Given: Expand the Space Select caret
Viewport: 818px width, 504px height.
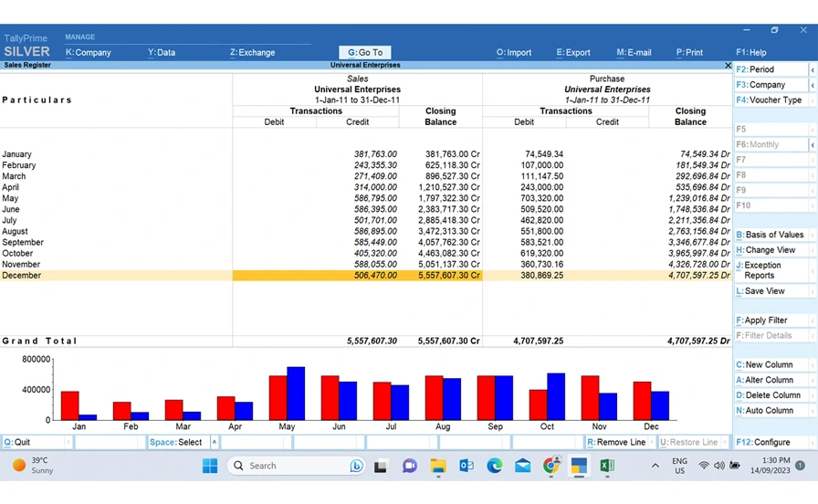Looking at the screenshot, I should [x=214, y=442].
